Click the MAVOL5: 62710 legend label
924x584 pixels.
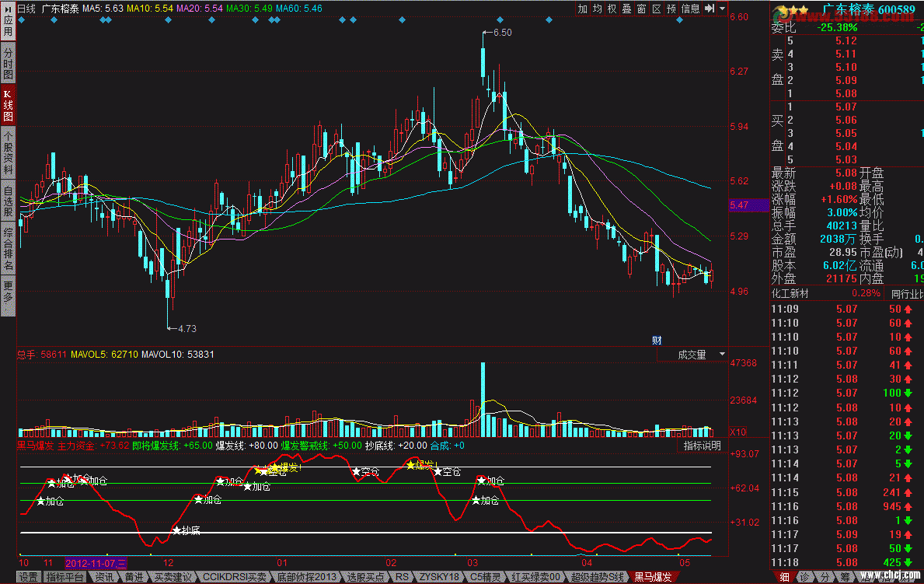[104, 355]
